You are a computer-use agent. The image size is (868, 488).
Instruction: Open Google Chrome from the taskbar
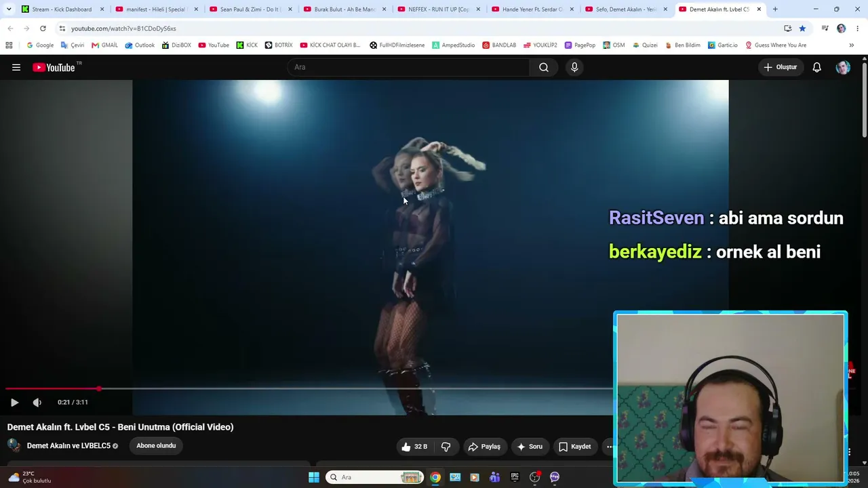435,477
